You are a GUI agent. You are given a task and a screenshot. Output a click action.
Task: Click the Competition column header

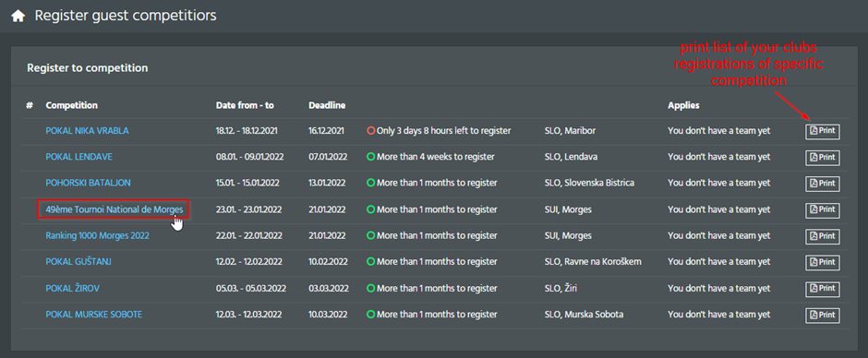pos(71,105)
